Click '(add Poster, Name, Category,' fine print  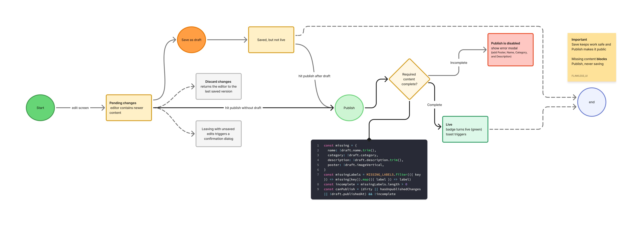[509, 53]
